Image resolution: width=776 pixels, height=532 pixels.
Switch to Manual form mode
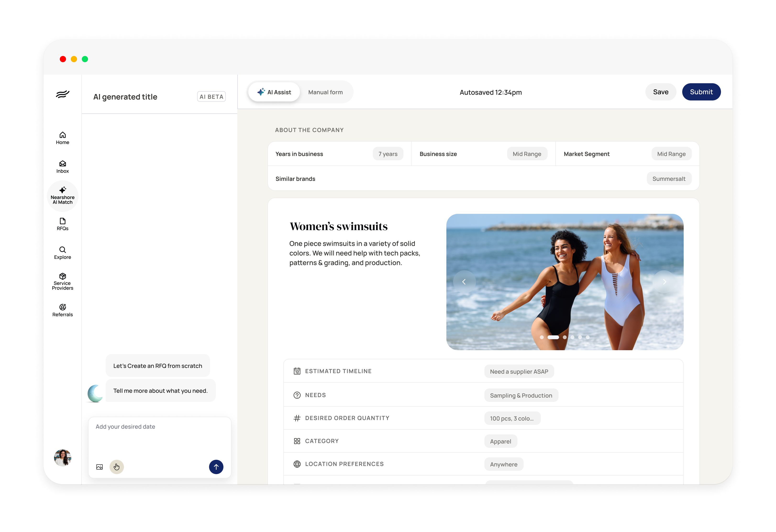325,92
